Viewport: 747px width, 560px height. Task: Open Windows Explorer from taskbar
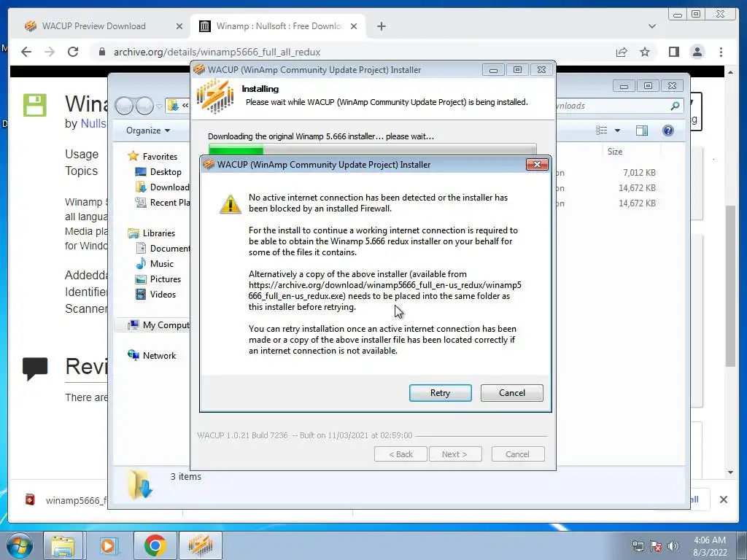63,545
